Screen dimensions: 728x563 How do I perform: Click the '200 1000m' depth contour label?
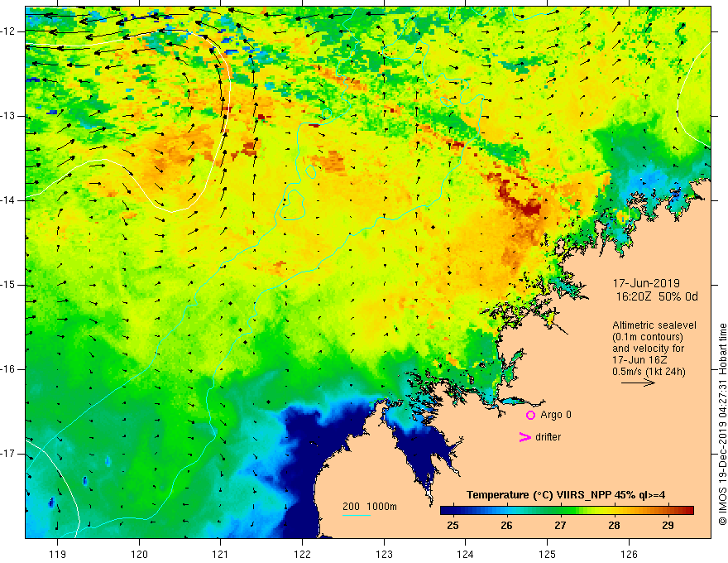[370, 507]
